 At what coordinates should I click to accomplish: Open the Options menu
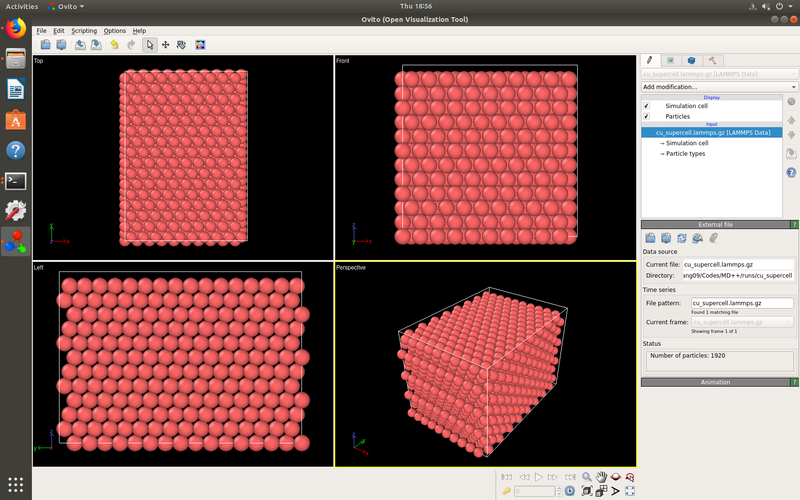coord(114,31)
